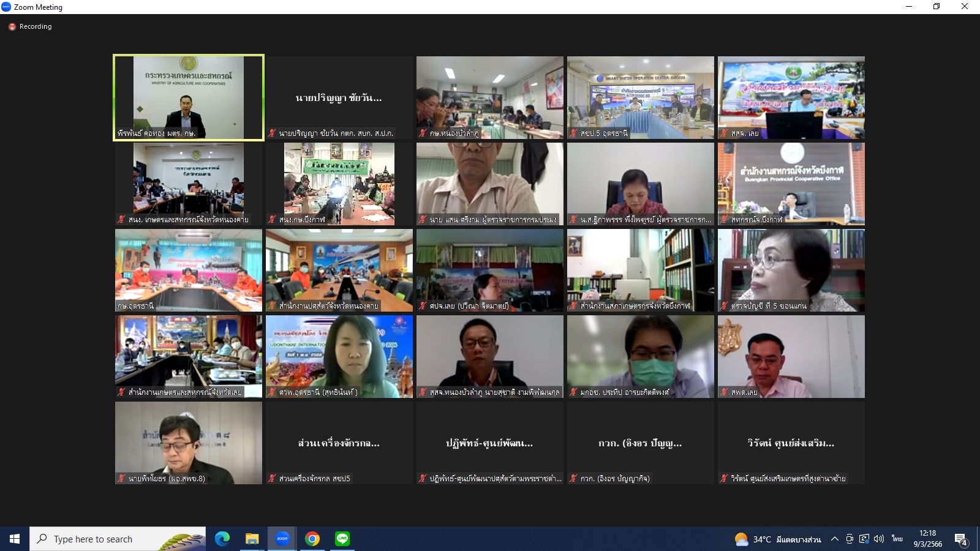Open the network status tray icon
Viewport: 980px width, 551px height.
(864, 539)
